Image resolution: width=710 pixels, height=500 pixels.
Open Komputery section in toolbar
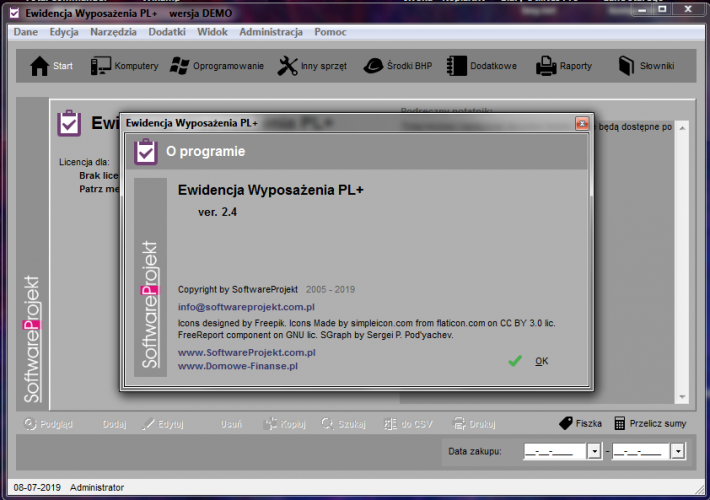[124, 66]
